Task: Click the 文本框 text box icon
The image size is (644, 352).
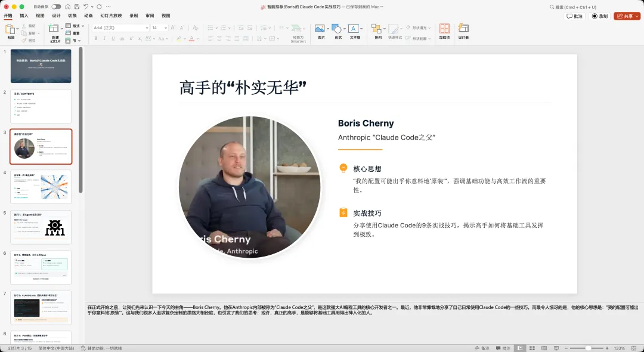Action: click(353, 29)
